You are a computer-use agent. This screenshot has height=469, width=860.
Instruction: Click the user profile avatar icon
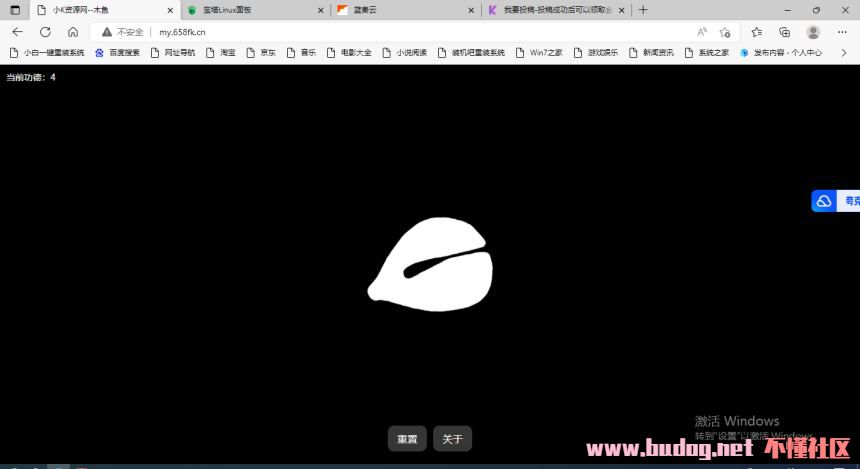(x=813, y=32)
